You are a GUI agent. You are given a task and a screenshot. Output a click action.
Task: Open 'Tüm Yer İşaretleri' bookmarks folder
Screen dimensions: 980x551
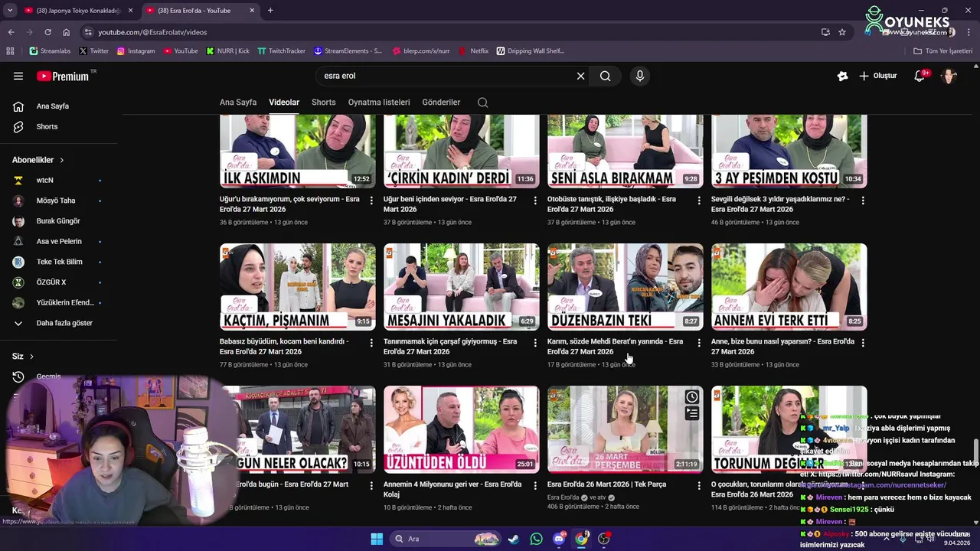(x=942, y=51)
